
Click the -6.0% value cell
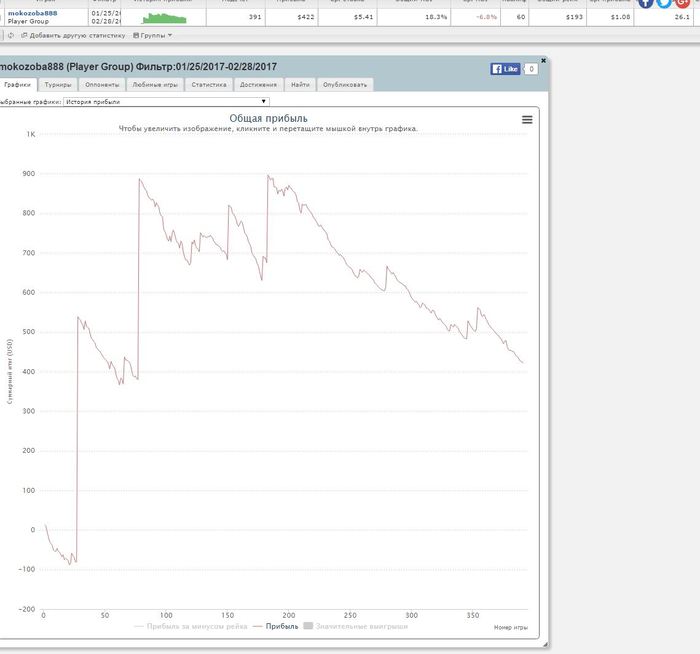[x=475, y=17]
